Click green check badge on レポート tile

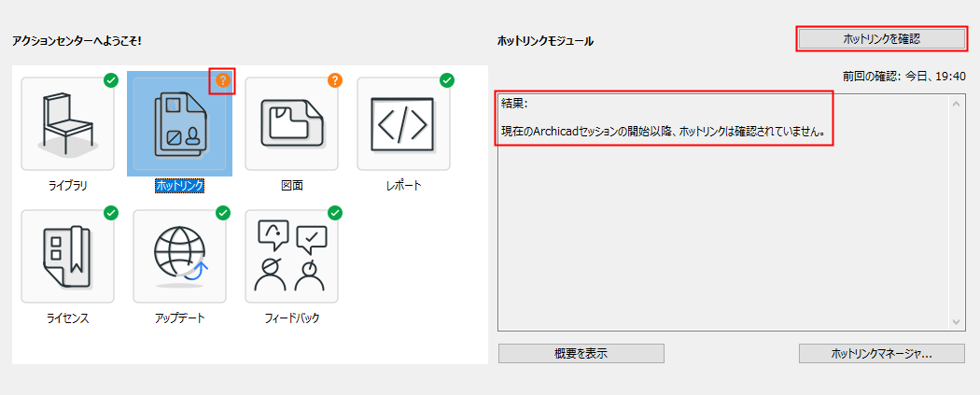click(447, 80)
